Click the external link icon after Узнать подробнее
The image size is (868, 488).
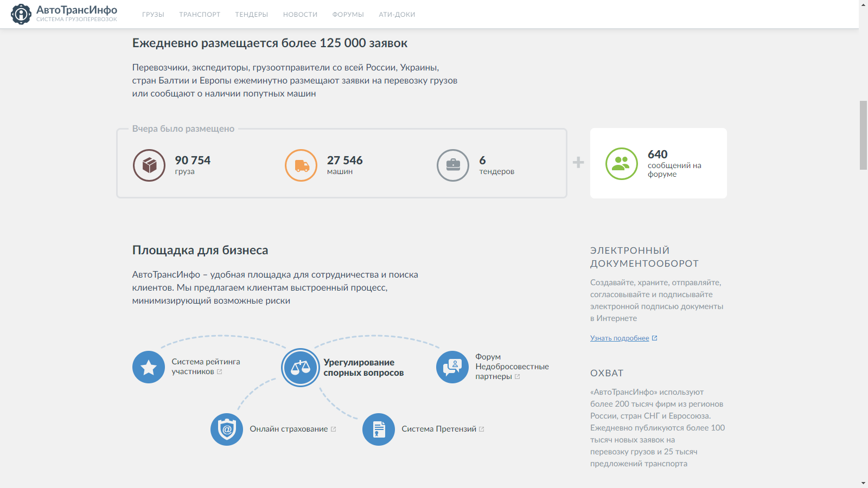point(655,338)
